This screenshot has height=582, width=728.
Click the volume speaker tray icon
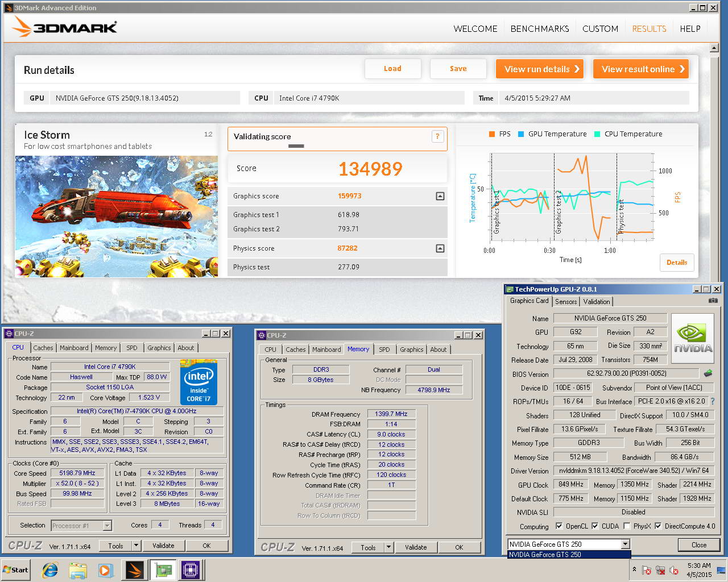tap(674, 570)
